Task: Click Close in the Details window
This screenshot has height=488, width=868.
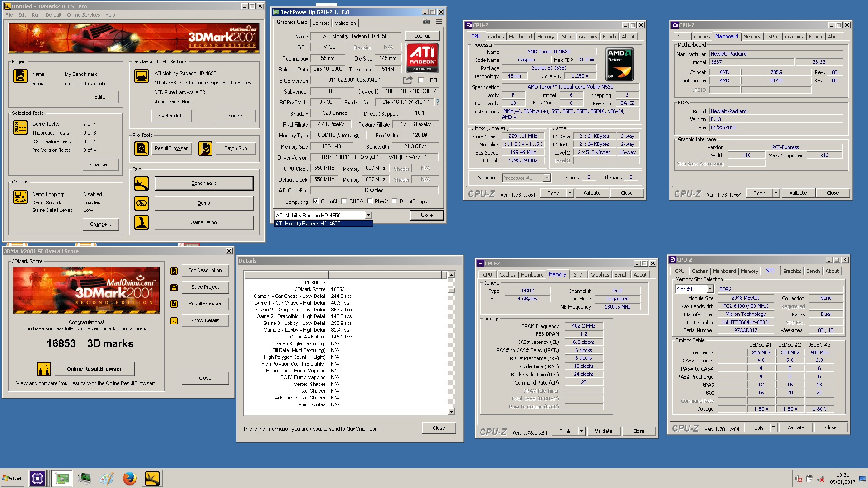Action: click(439, 428)
